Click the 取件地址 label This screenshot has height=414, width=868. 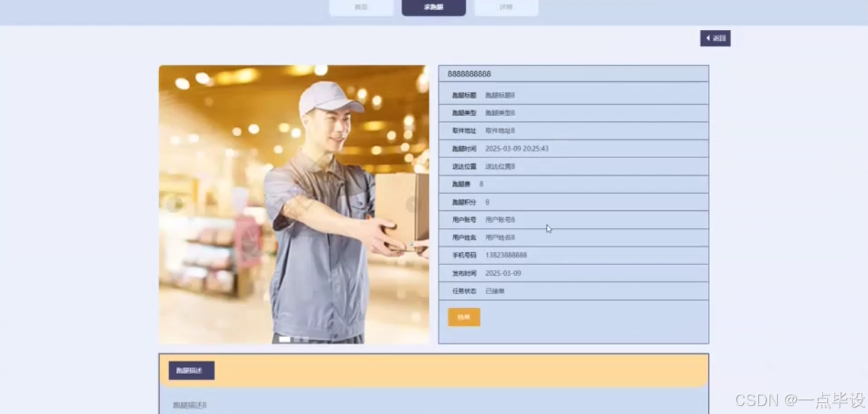coord(464,131)
